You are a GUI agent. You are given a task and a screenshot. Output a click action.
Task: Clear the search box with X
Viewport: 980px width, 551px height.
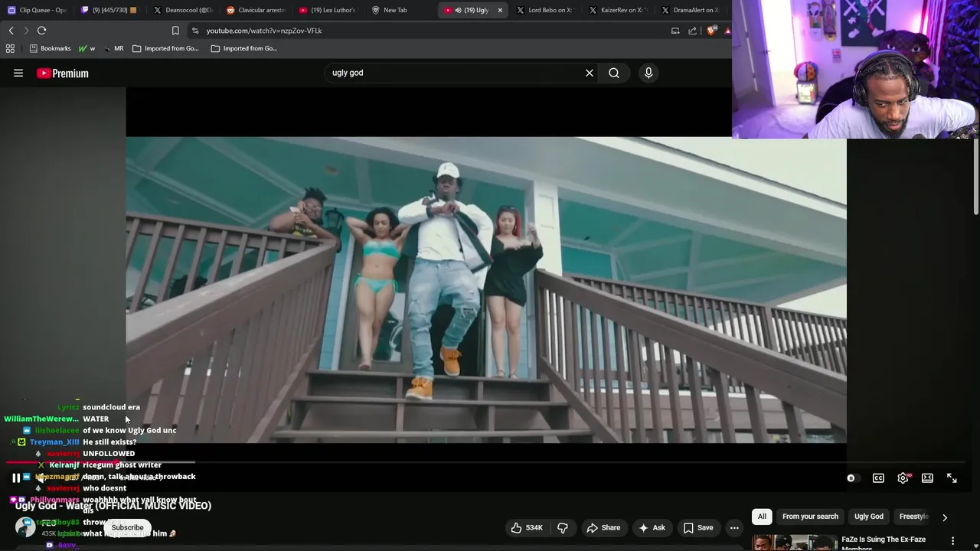[x=590, y=73]
